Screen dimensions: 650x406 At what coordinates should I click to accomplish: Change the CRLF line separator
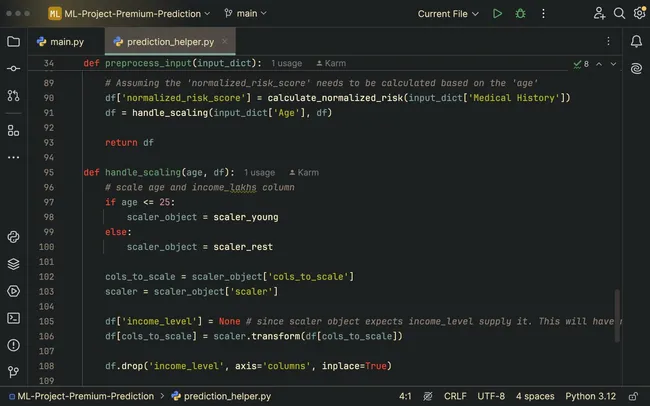point(455,396)
